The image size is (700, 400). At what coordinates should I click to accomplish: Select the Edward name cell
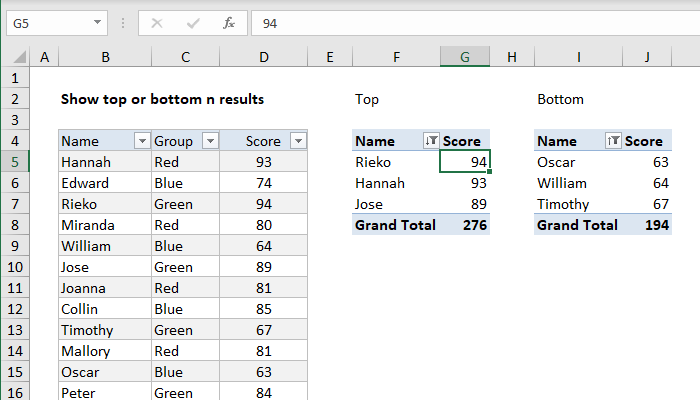pyautogui.click(x=105, y=183)
